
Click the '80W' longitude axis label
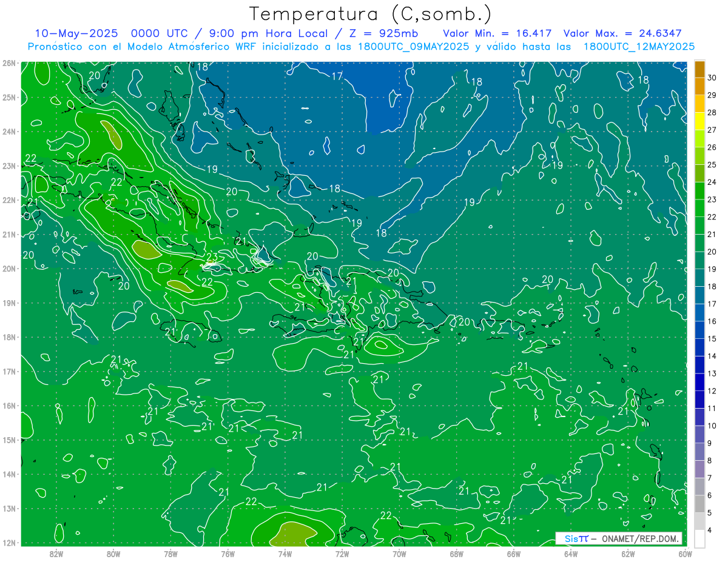[x=113, y=554]
